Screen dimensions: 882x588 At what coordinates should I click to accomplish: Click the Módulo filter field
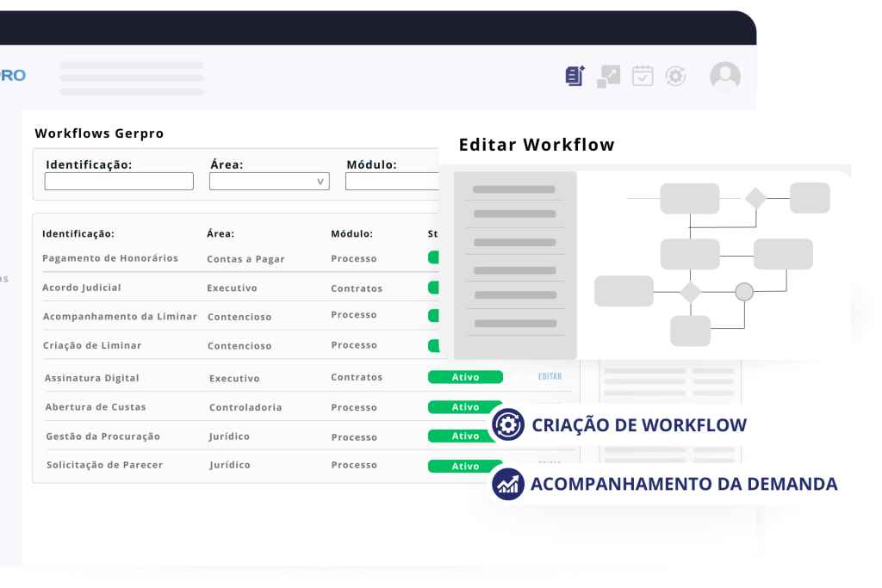pyautogui.click(x=392, y=182)
